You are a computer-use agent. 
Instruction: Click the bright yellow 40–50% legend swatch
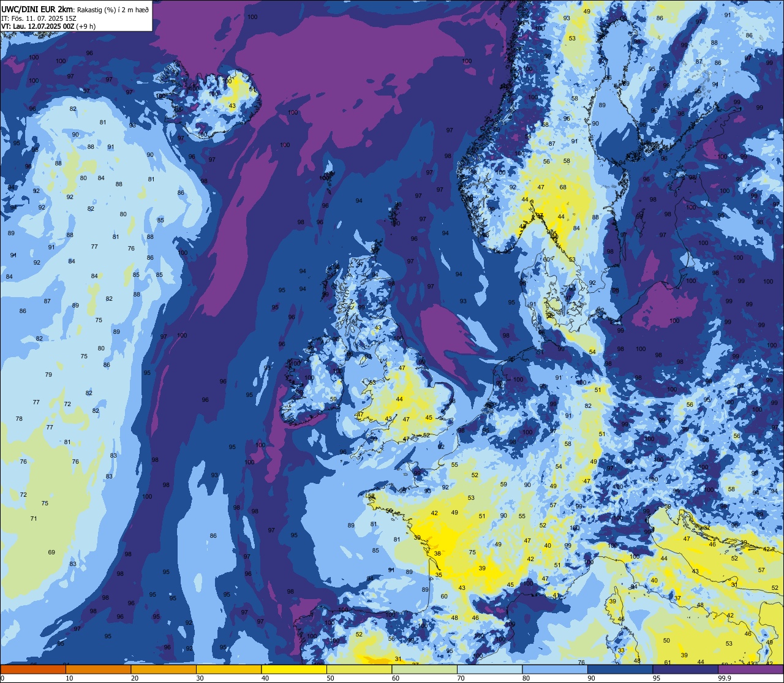[x=294, y=670]
